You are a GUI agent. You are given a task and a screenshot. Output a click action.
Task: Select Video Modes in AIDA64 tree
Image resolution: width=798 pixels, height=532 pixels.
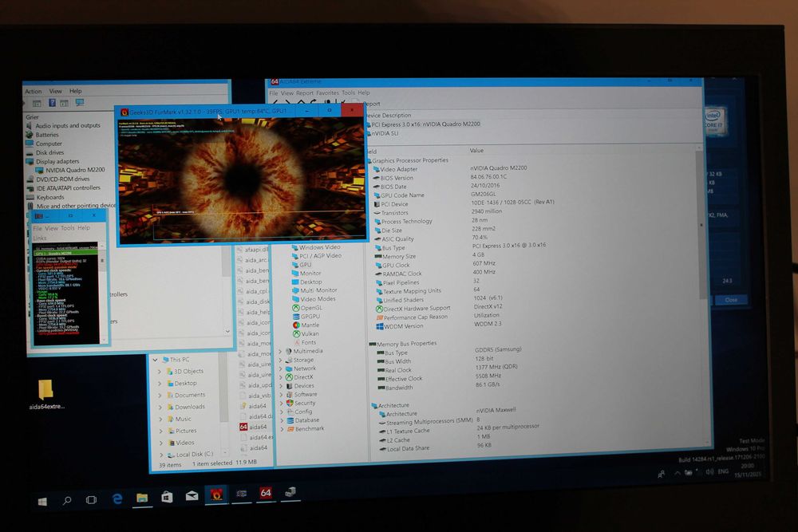click(x=314, y=299)
